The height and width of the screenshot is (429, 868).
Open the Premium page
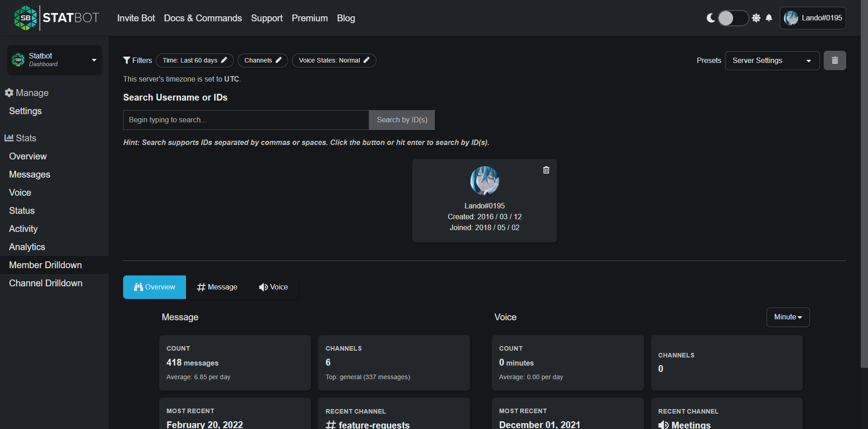coord(310,18)
